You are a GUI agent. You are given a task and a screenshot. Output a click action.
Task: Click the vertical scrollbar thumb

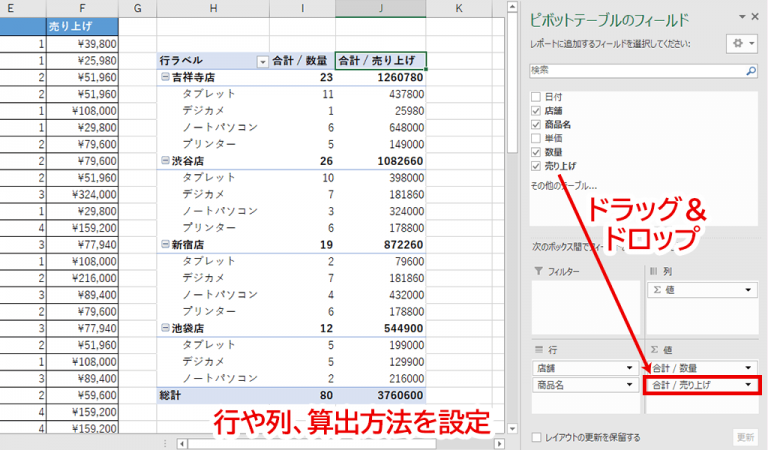512,82
